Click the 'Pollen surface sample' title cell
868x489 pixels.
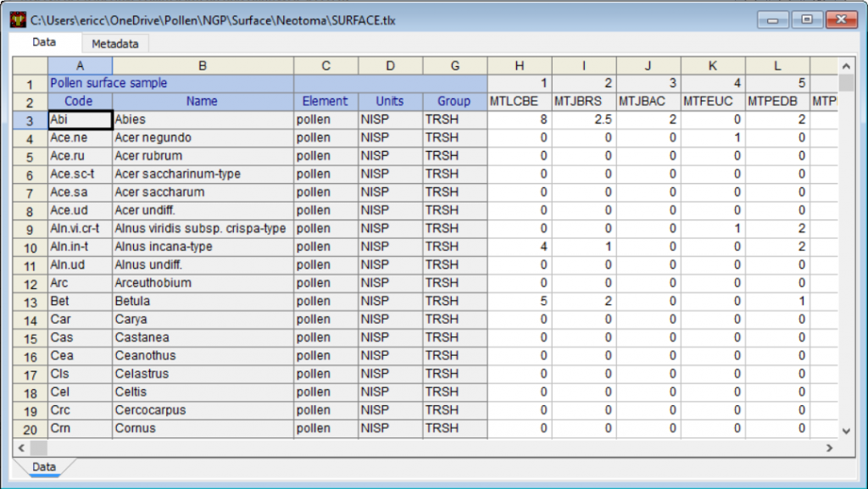pyautogui.click(x=170, y=84)
